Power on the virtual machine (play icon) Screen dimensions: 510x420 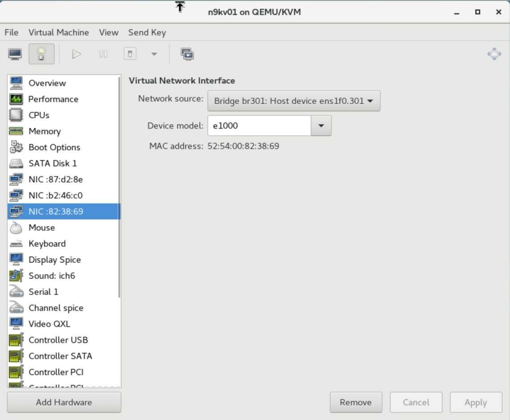(x=76, y=54)
